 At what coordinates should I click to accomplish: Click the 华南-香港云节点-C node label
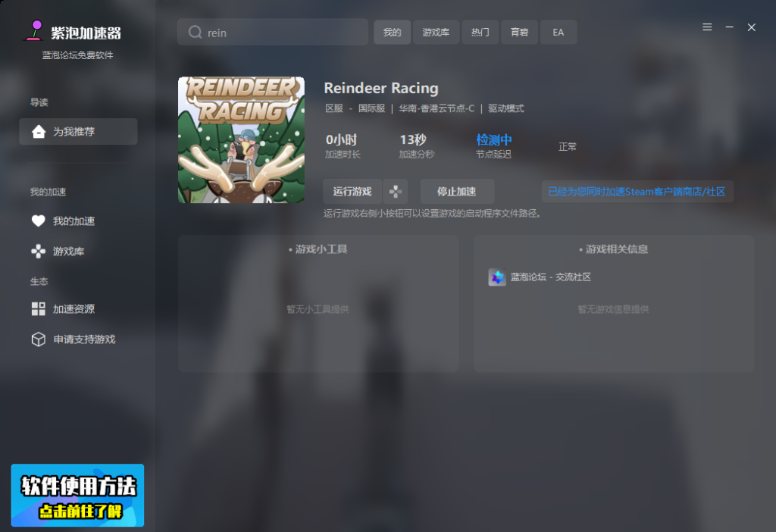click(436, 108)
